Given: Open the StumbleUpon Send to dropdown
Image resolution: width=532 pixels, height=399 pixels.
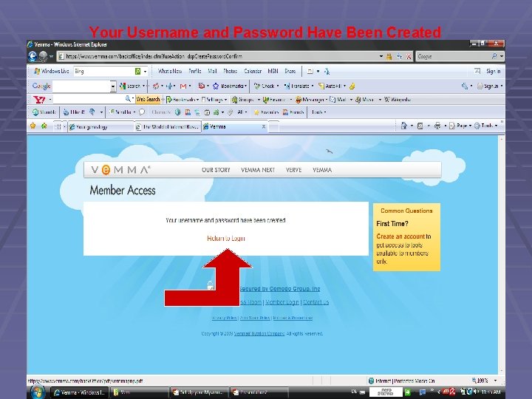Looking at the screenshot, I should [122, 112].
